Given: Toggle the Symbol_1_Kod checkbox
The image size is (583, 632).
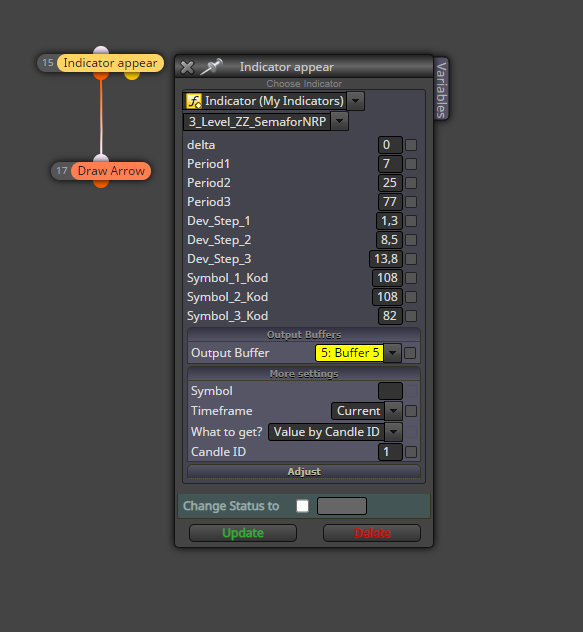Looking at the screenshot, I should click(x=411, y=278).
